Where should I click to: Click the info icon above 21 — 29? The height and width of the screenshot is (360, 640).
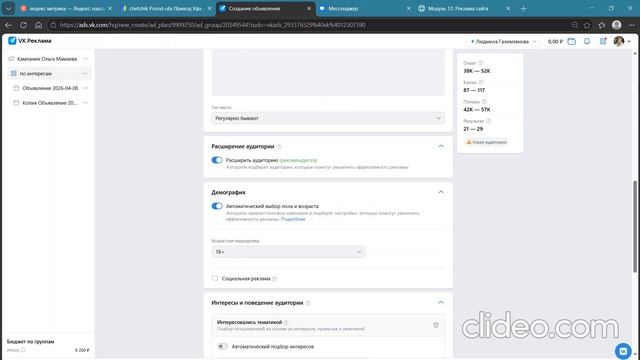click(489, 121)
